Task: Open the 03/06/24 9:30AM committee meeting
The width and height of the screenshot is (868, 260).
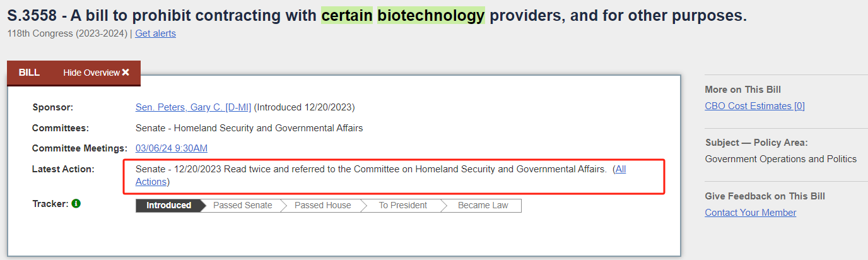Action: click(171, 148)
